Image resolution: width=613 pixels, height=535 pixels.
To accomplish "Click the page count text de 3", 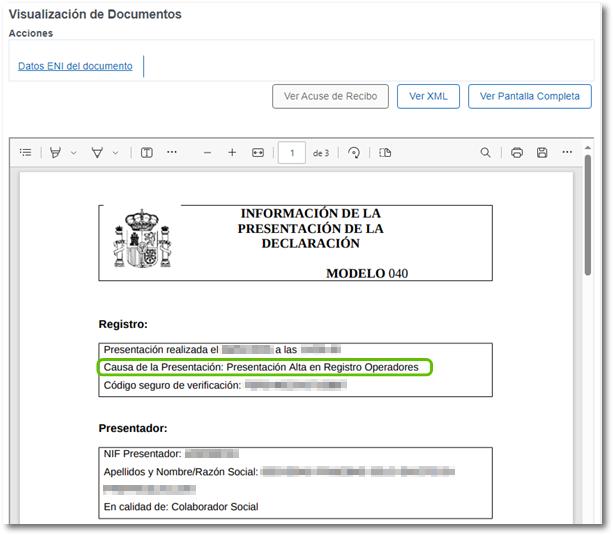I will pos(321,153).
